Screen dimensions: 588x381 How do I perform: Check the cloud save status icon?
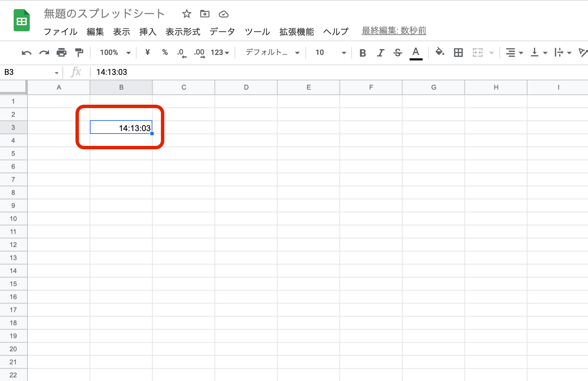(x=224, y=14)
